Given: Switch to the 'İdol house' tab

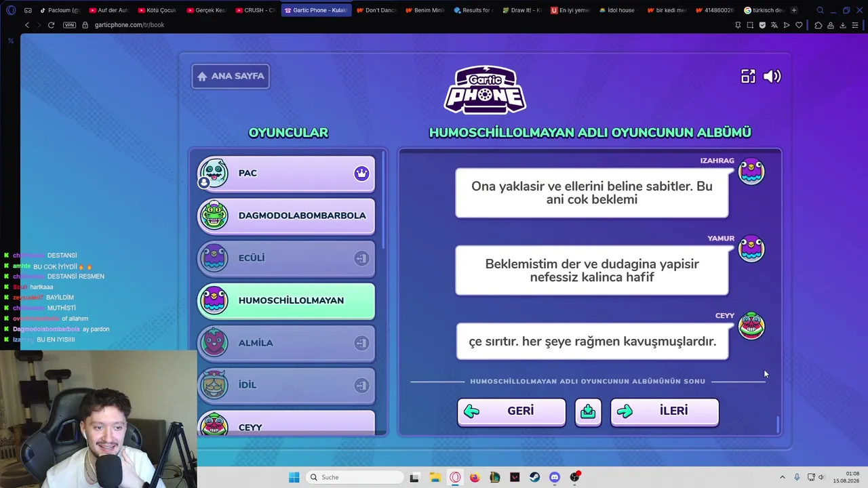Looking at the screenshot, I should point(620,10).
